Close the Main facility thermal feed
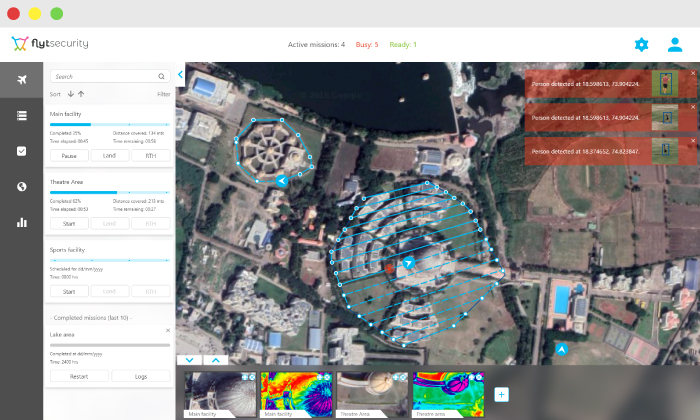 click(328, 377)
